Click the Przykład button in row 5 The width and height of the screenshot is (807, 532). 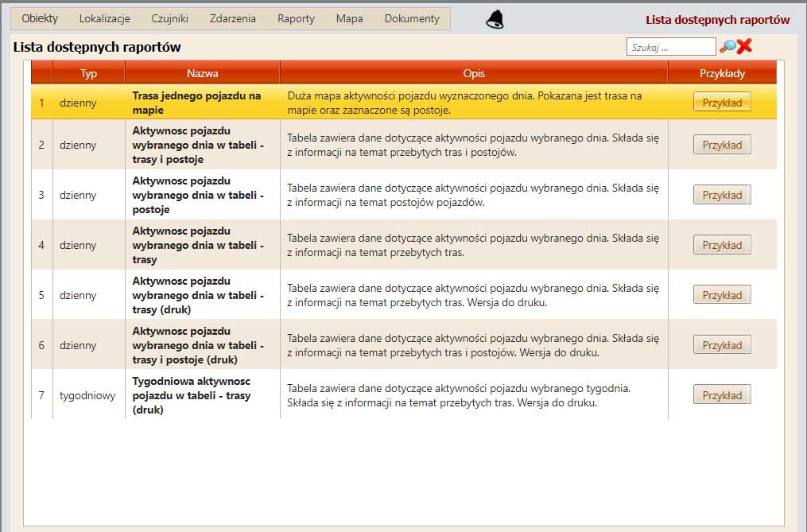click(x=722, y=294)
